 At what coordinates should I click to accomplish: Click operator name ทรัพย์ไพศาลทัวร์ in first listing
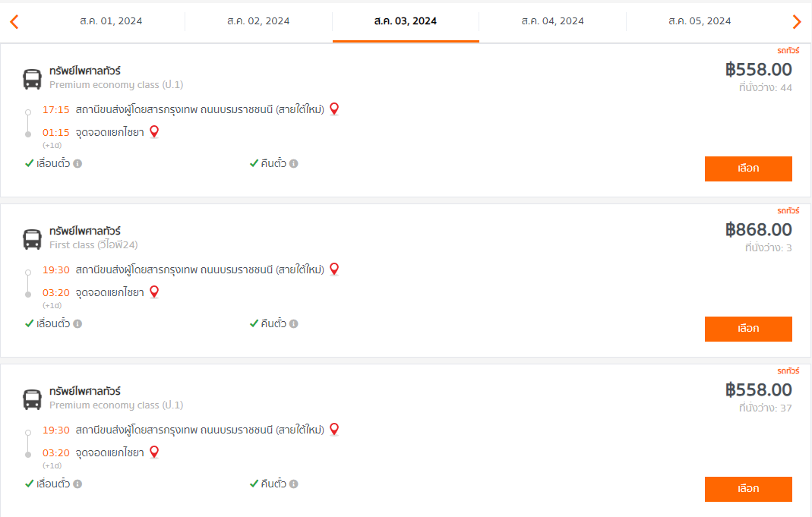(x=85, y=71)
